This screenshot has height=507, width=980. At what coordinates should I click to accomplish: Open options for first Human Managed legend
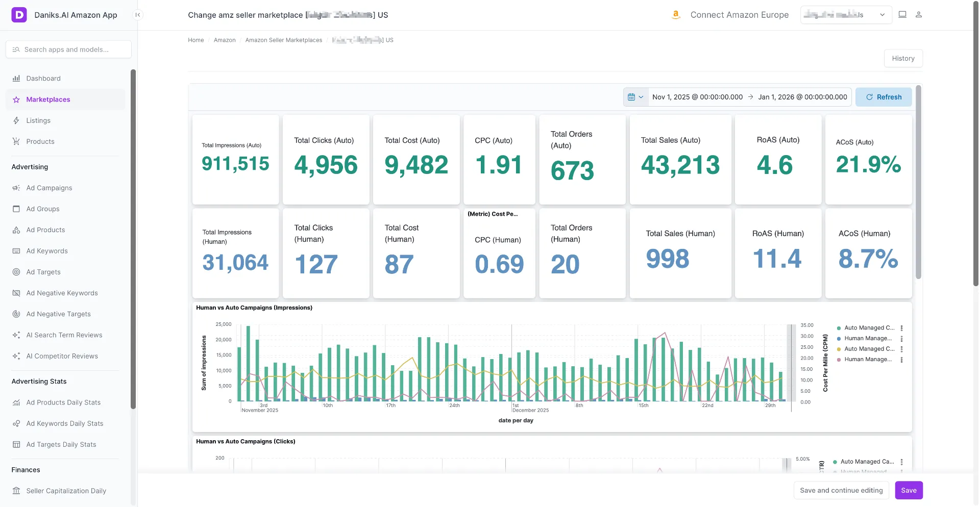[x=901, y=339]
